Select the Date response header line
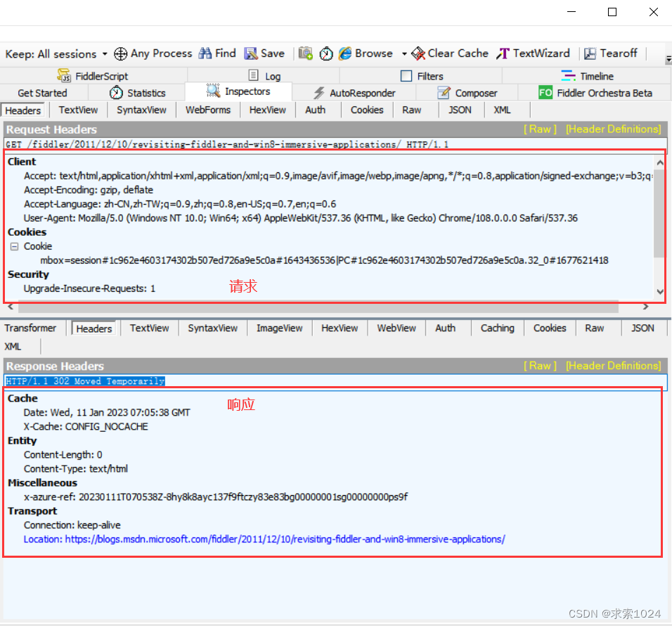Viewport: 672px width, 626px height. [x=107, y=412]
